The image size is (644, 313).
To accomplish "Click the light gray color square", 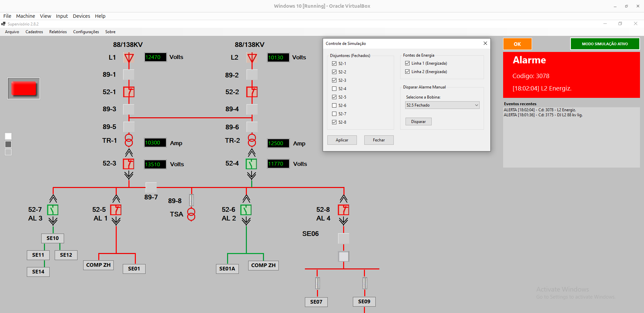I will pyautogui.click(x=8, y=152).
